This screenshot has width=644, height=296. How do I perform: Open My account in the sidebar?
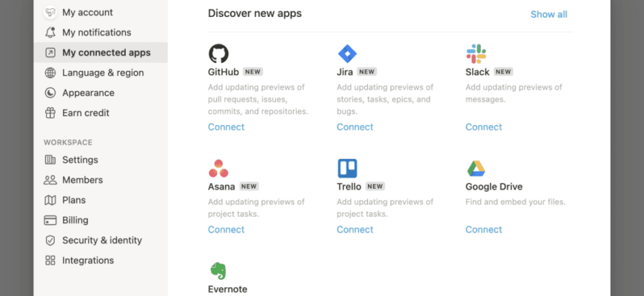pyautogui.click(x=101, y=13)
